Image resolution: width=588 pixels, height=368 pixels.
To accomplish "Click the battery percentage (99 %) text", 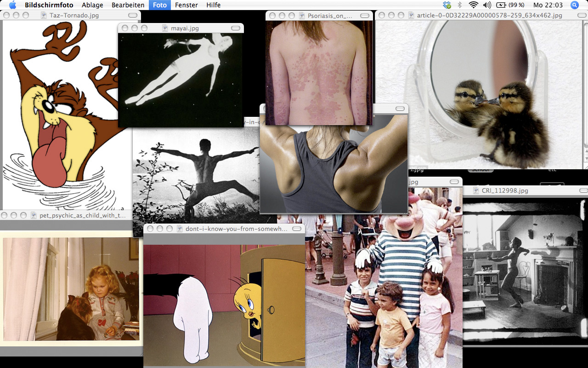I will 517,5.
